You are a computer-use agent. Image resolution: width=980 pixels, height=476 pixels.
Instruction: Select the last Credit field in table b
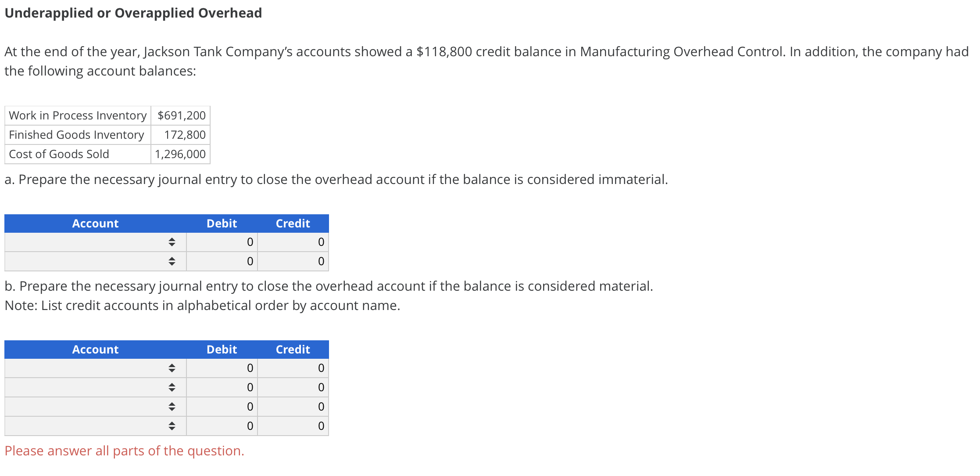coord(293,426)
